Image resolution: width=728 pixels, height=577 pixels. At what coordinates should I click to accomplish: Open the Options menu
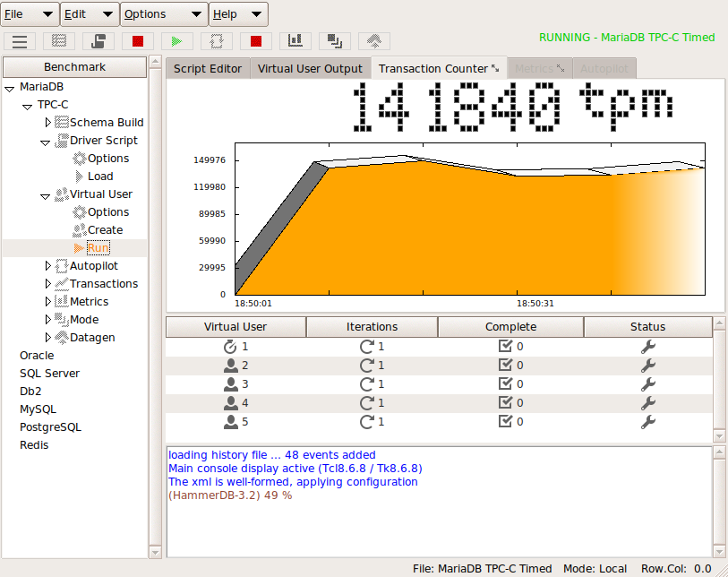[165, 14]
